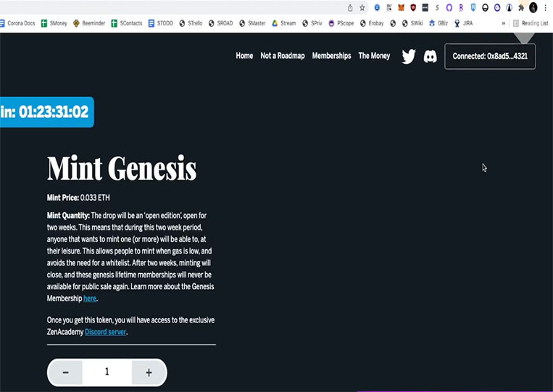This screenshot has width=553, height=392.
Task: Open the Erobay bookmark
Action: [372, 23]
